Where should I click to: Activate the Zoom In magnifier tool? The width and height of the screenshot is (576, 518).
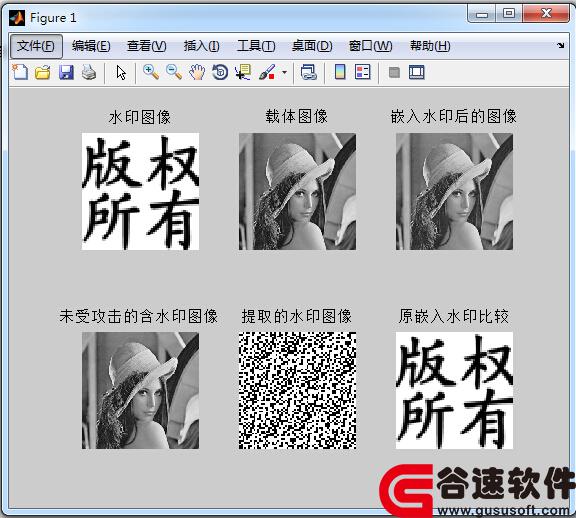click(151, 72)
